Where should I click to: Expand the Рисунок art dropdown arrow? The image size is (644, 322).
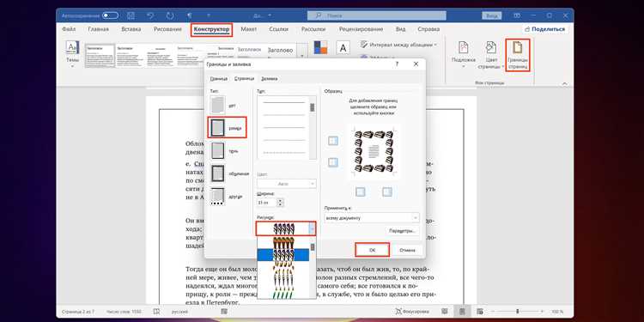(313, 228)
